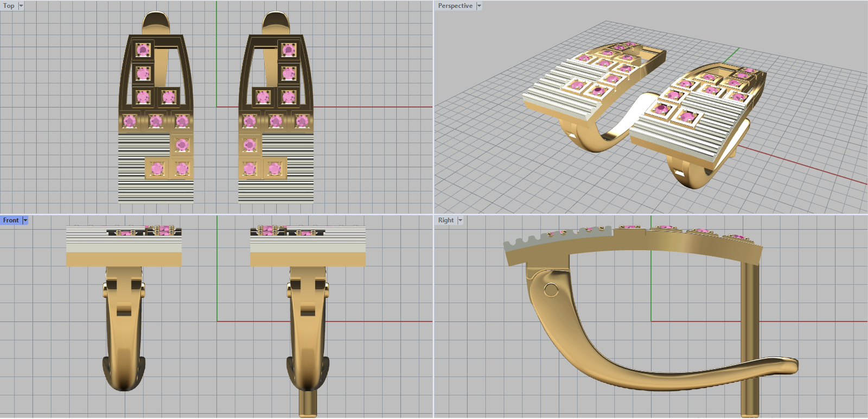Expand the Right viewport menu arrow

coord(460,220)
